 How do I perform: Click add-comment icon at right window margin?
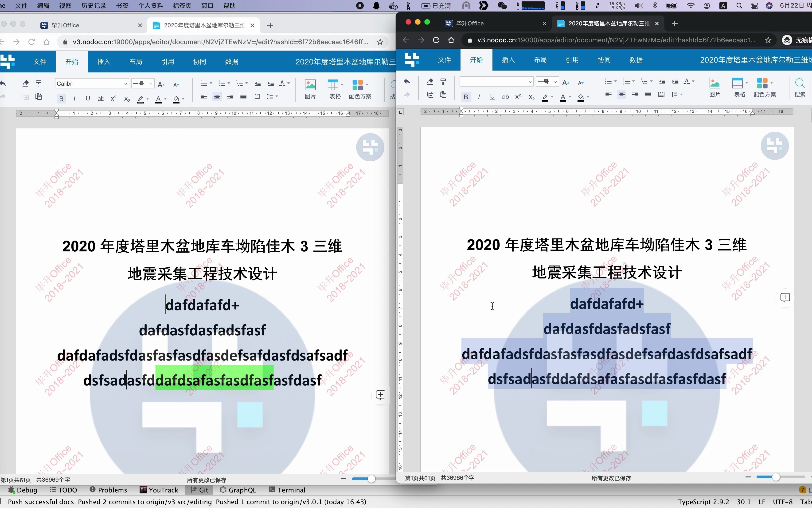coord(785,298)
